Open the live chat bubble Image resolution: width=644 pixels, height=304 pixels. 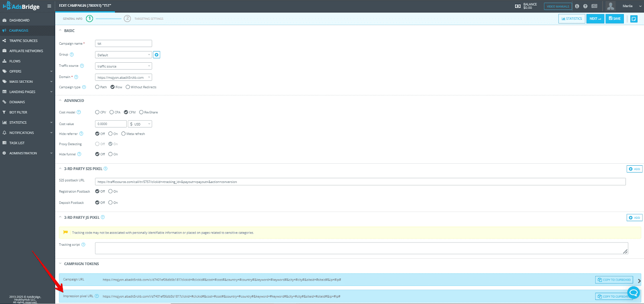click(634, 292)
